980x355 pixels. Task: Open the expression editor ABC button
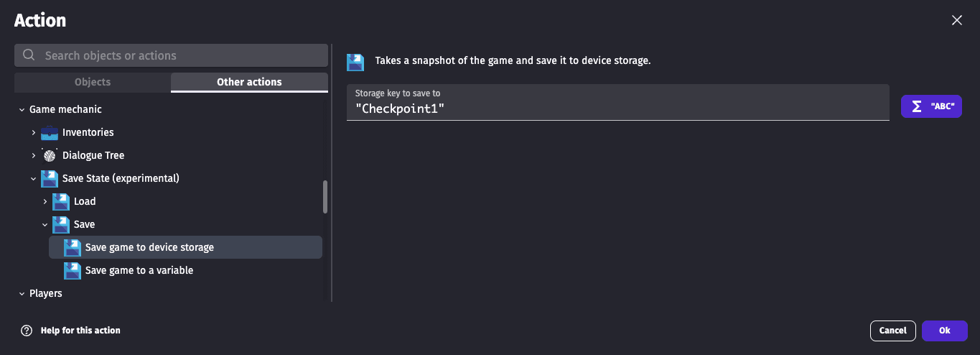coord(931,106)
